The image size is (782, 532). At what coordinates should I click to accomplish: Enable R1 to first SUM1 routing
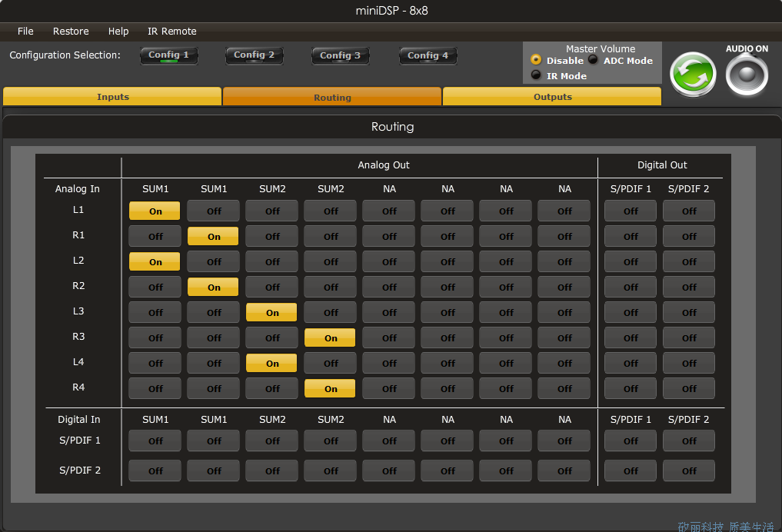pyautogui.click(x=155, y=236)
